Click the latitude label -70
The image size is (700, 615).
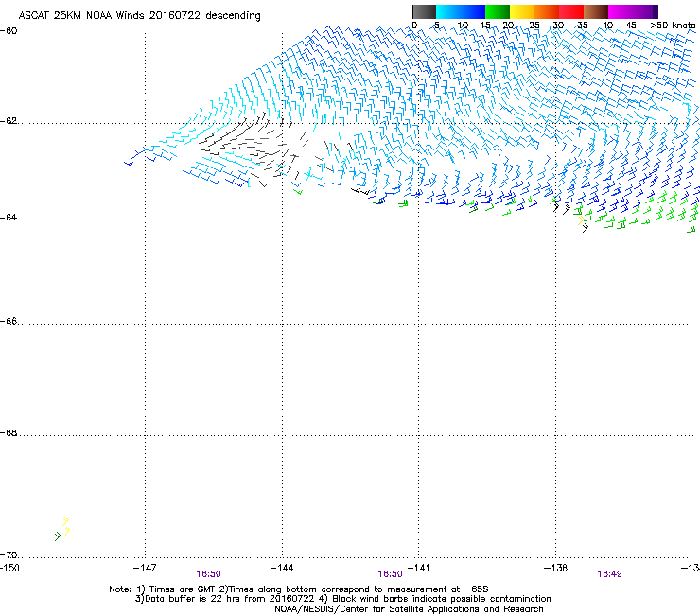(9, 554)
